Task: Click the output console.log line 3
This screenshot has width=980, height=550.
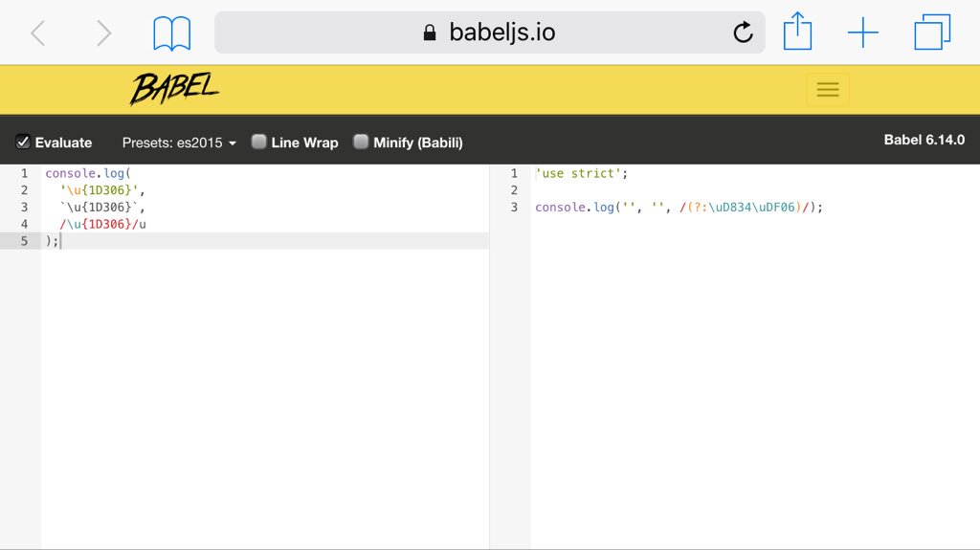Action: (679, 207)
